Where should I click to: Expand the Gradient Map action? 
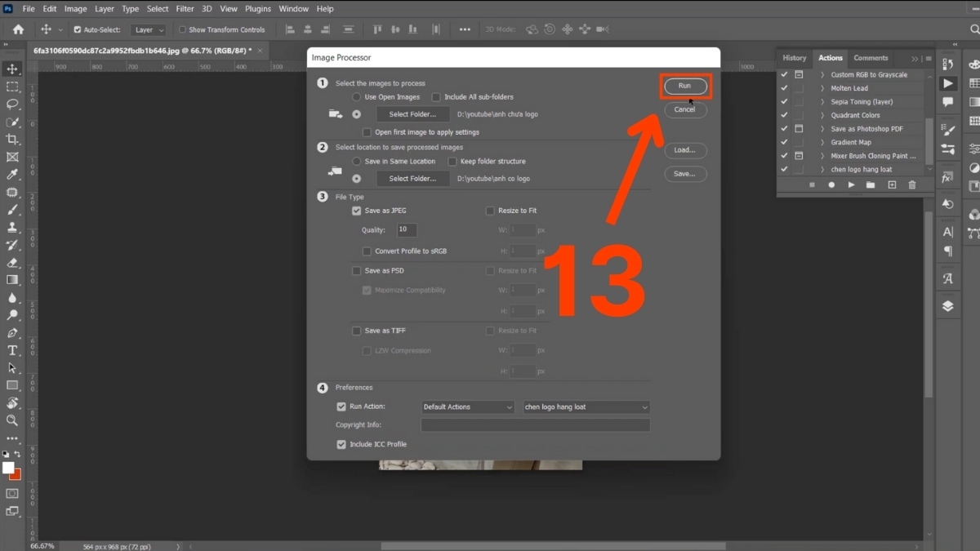(822, 142)
